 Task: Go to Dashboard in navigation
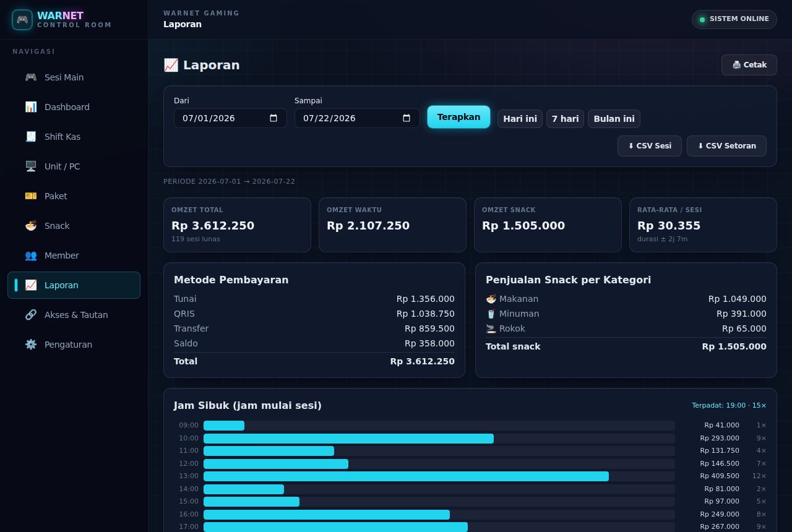click(74, 107)
